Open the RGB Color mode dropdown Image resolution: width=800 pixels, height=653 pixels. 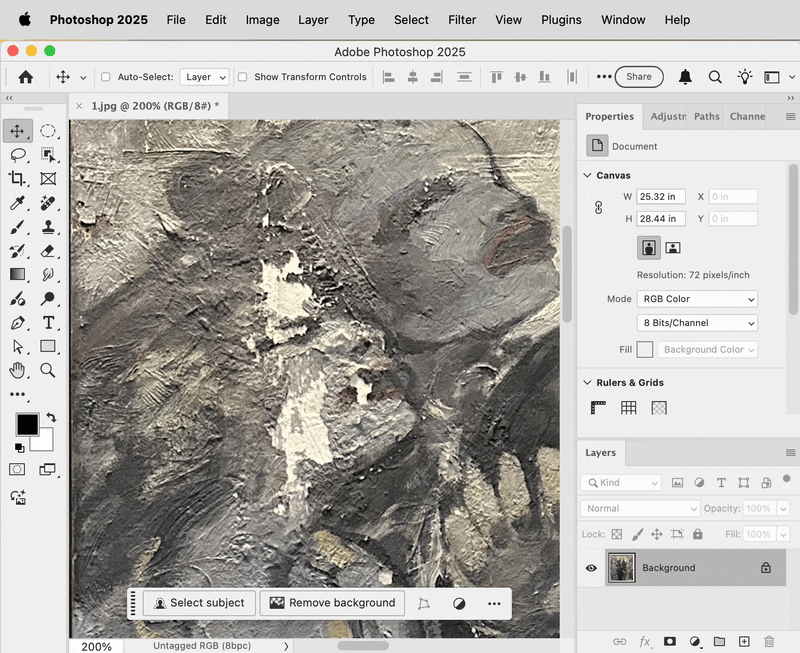coord(697,299)
